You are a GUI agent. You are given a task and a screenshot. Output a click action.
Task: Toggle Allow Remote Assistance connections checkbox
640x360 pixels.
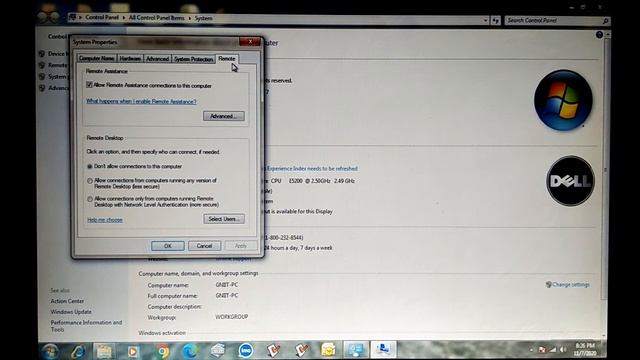pos(89,85)
